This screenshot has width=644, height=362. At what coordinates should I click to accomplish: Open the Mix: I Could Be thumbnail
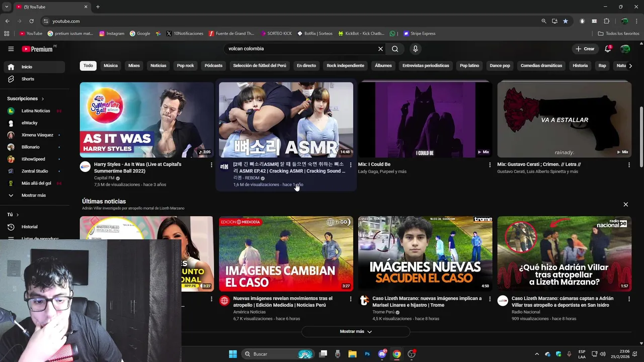[425, 120]
